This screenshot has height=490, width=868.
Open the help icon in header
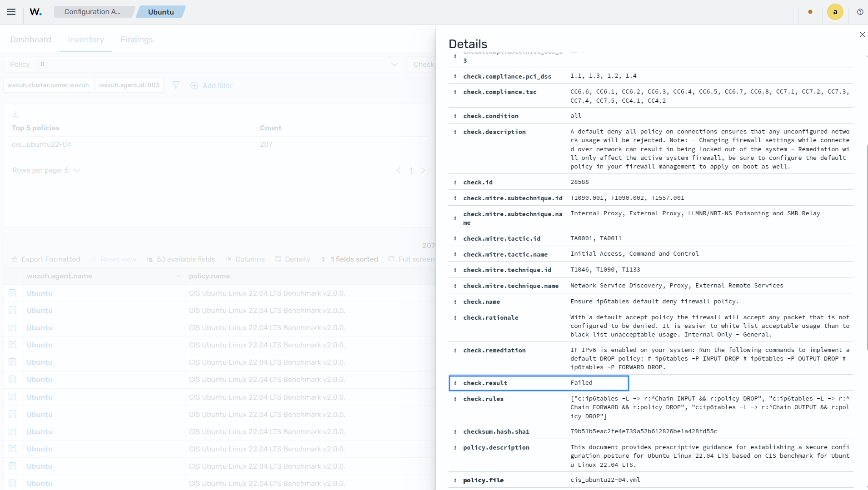pyautogui.click(x=860, y=12)
